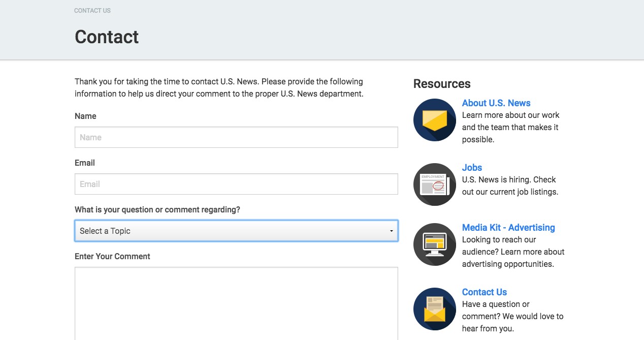Click the About U.S. News flag icon
The image size is (644, 340).
pos(435,120)
